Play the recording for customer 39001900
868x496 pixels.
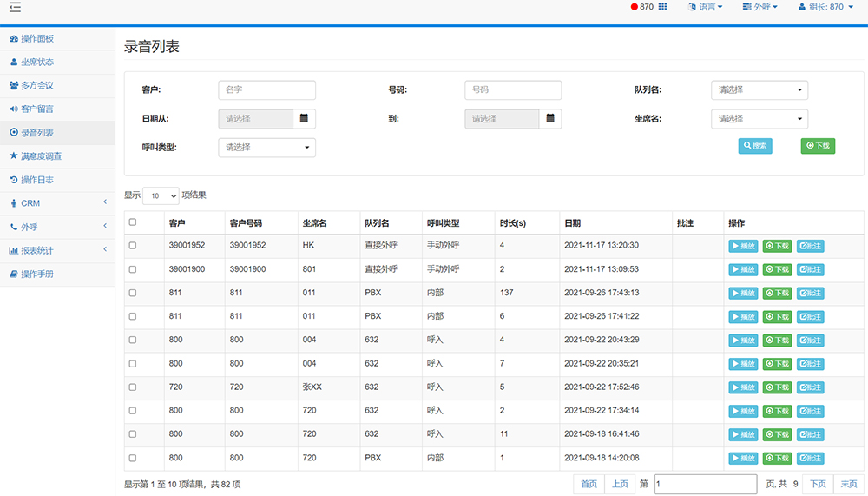pos(743,270)
